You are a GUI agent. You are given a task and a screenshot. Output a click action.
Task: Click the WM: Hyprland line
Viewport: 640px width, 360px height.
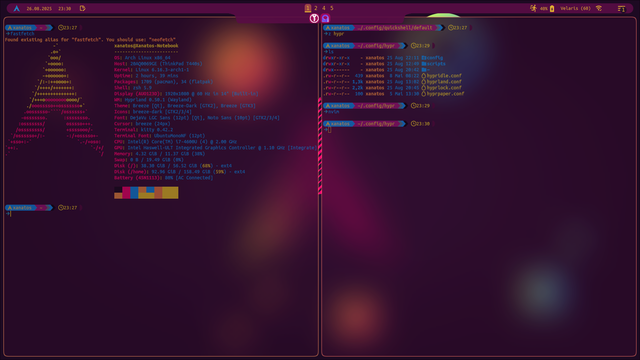point(153,100)
